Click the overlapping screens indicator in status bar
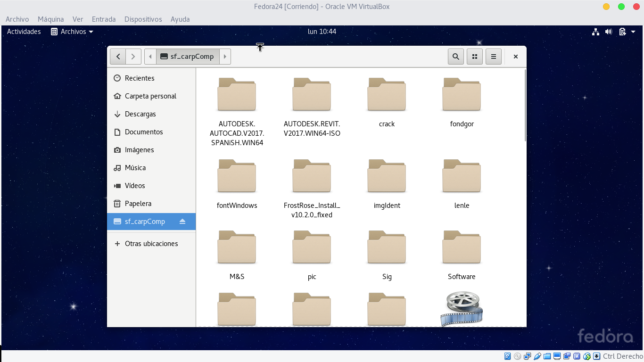The height and width of the screenshot is (362, 644). coord(567,356)
